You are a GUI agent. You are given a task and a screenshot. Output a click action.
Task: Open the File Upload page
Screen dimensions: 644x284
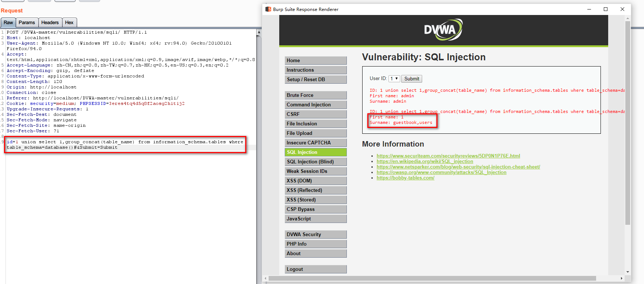[316, 133]
